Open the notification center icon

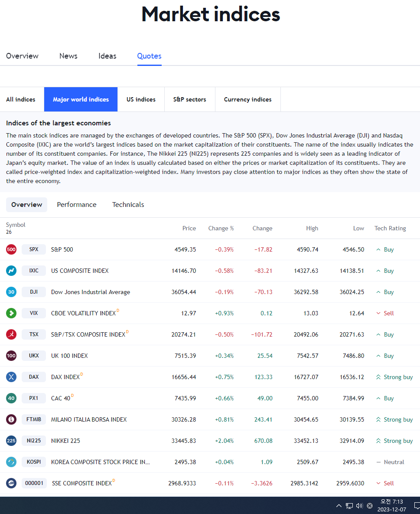click(417, 505)
